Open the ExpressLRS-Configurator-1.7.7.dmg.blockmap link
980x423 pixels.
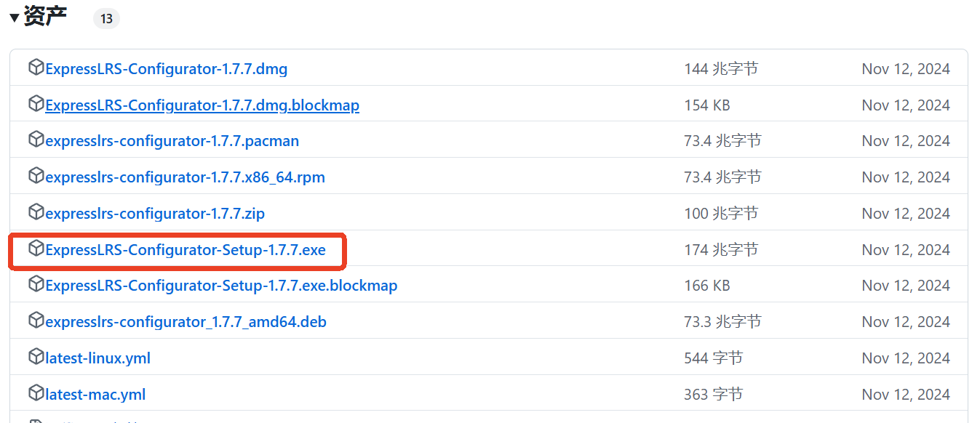click(202, 105)
